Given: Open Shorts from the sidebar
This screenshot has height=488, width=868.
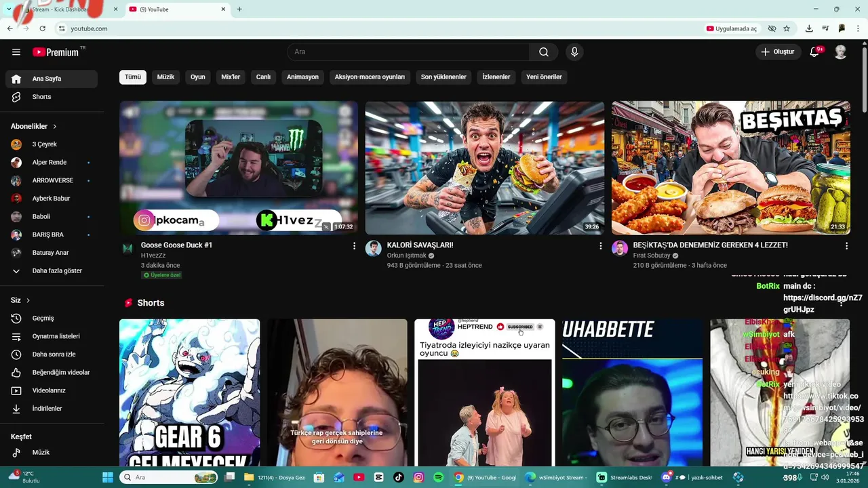Looking at the screenshot, I should coord(52,97).
